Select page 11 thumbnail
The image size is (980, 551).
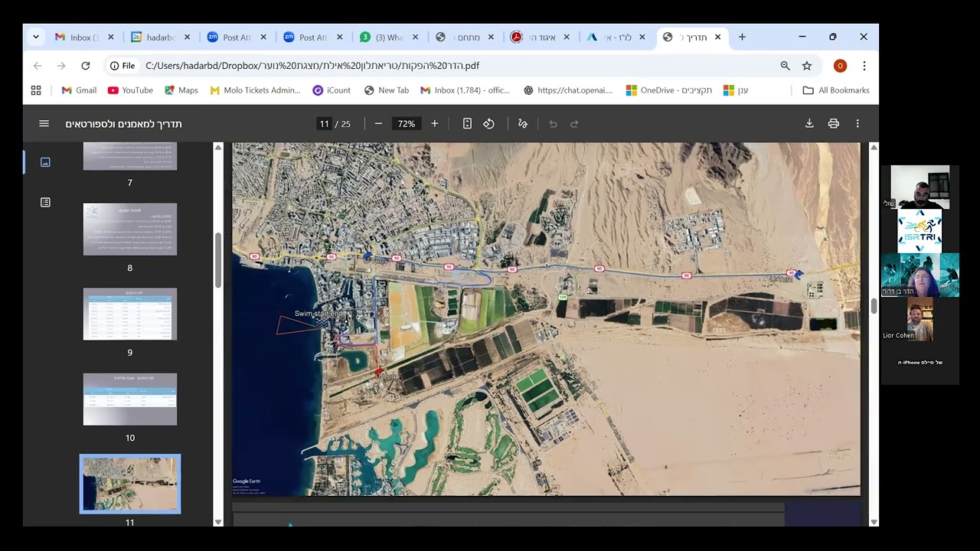[129, 484]
